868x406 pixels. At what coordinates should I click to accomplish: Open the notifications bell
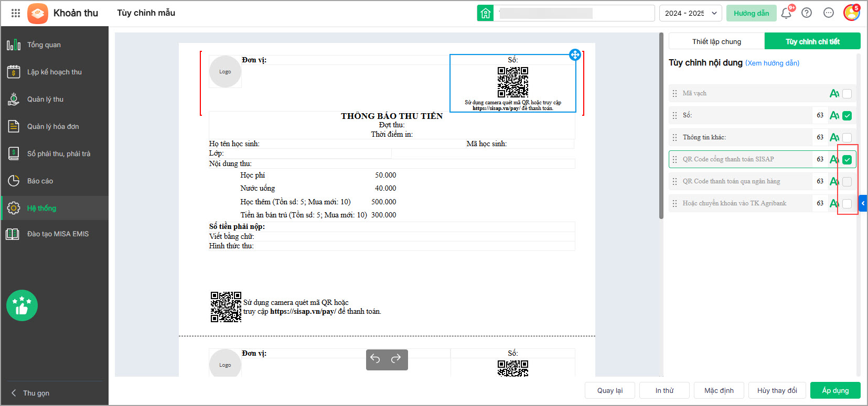point(786,13)
